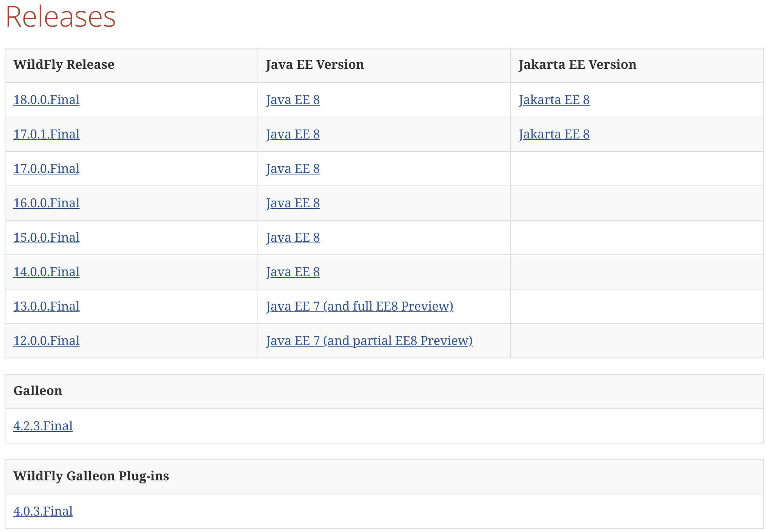
Task: Click the Releases page heading
Action: coord(61,16)
